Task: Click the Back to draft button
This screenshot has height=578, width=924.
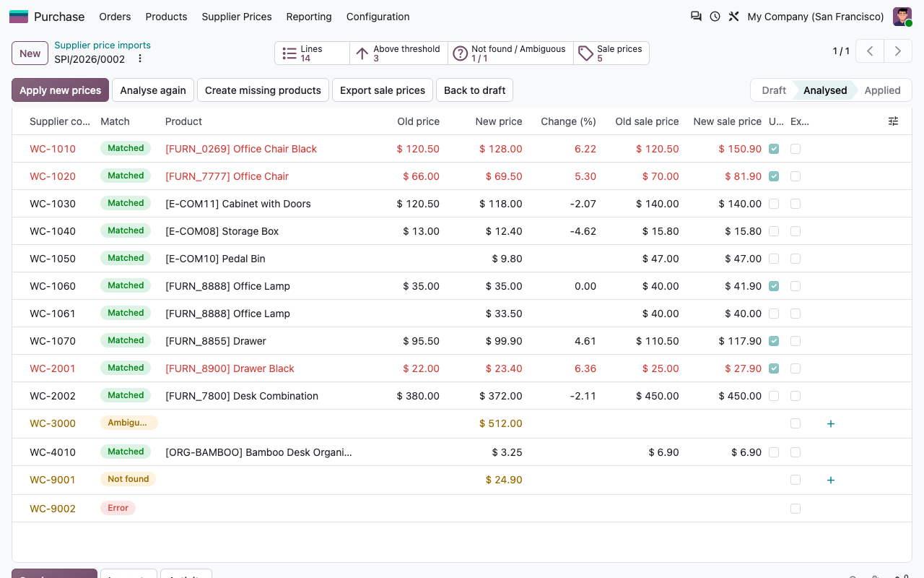Action: [474, 90]
